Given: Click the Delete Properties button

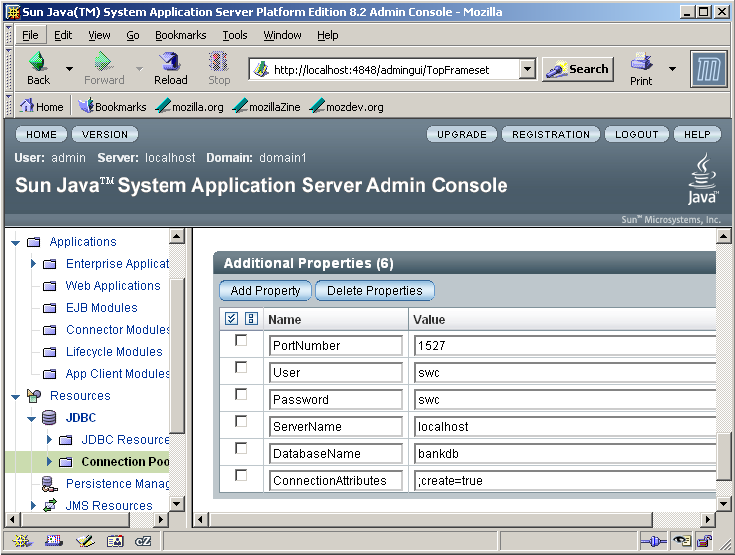Looking at the screenshot, I should pyautogui.click(x=375, y=291).
